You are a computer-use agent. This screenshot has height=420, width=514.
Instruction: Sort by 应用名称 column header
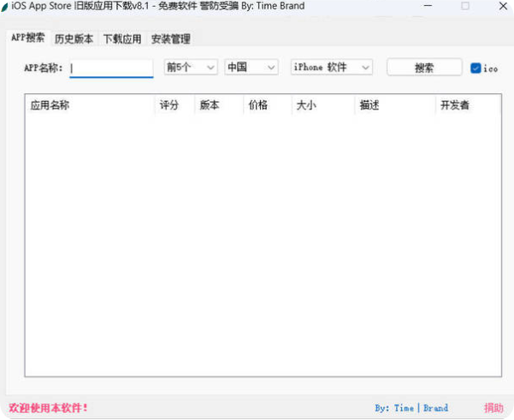pyautogui.click(x=89, y=105)
